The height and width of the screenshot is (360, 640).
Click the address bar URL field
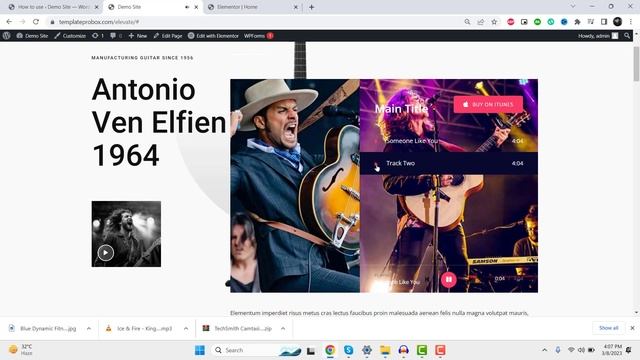pos(257,22)
